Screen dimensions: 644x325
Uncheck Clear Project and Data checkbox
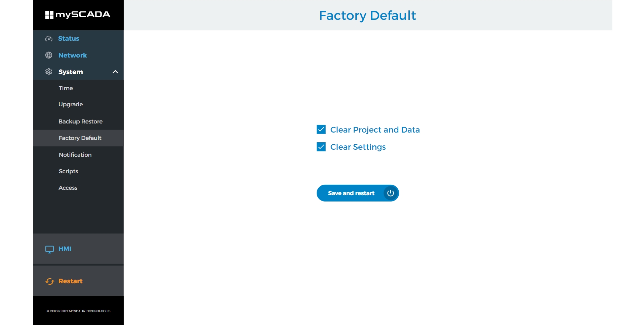click(321, 130)
